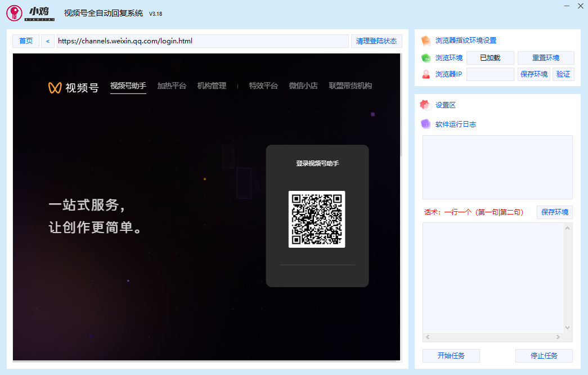The width and height of the screenshot is (588, 375).
Task: Click the login QR code image
Action: point(317,219)
